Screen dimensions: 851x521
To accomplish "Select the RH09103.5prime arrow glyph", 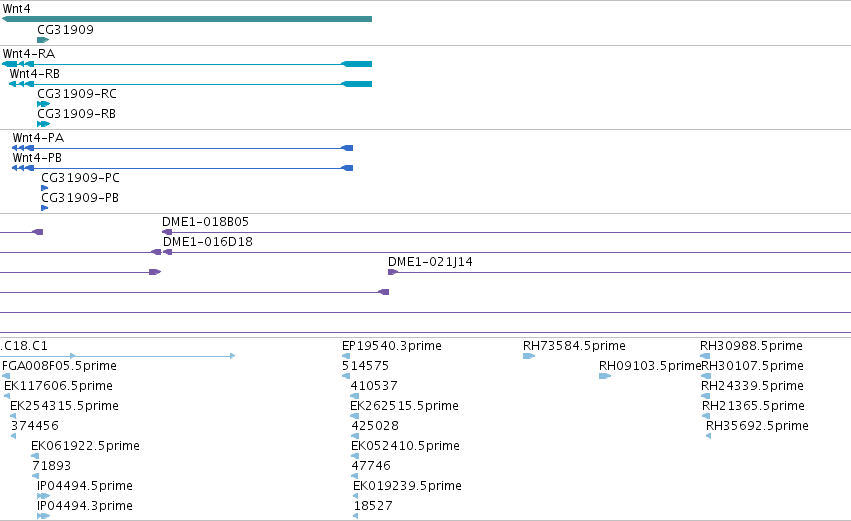I will point(605,376).
